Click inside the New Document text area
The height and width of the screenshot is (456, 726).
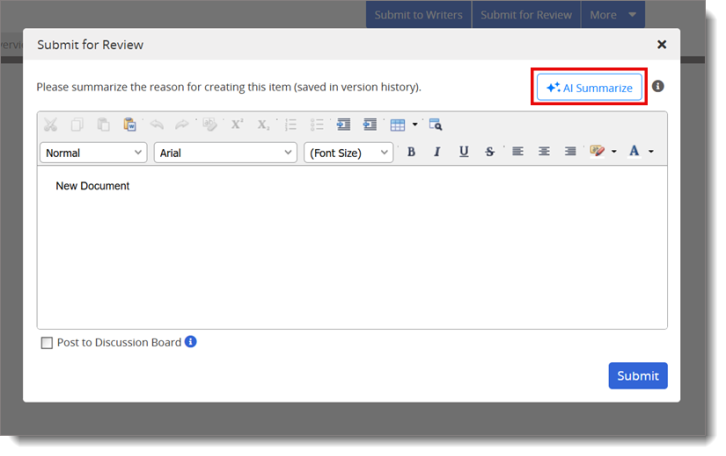350,250
